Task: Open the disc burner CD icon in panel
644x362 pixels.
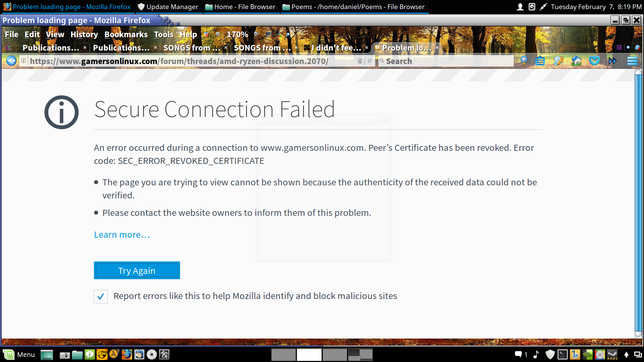Action: [152, 355]
